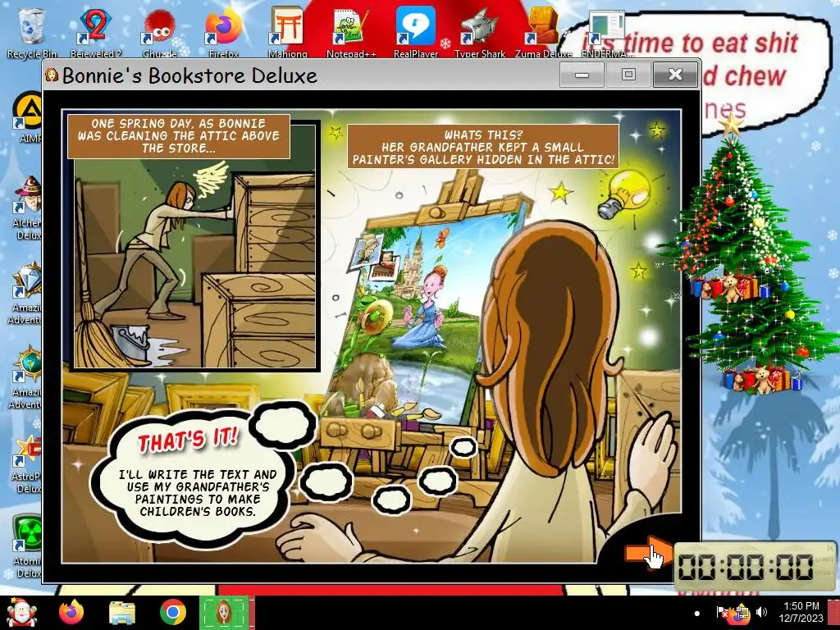840x630 pixels.
Task: Click the Bonnie's Bookstore title bar icon
Action: (52, 75)
